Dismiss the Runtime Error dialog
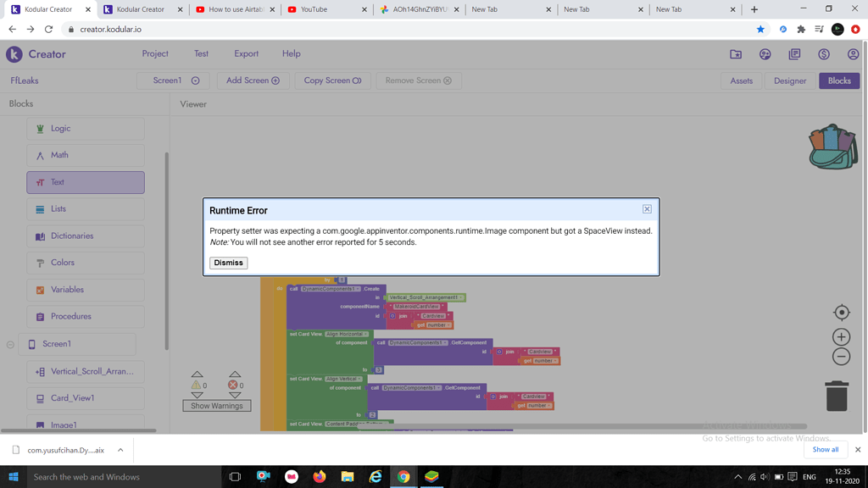868x488 pixels. coord(229,263)
